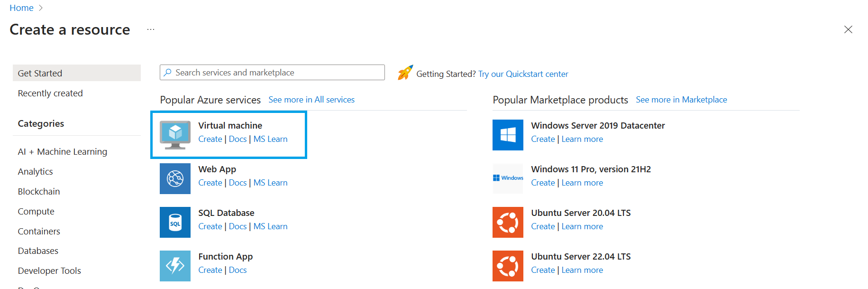Click the Ubuntu Server 20.04 LTS title

pyautogui.click(x=581, y=213)
